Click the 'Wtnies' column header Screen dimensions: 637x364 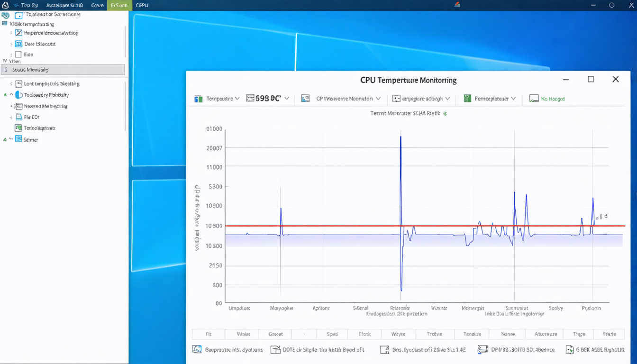click(243, 334)
